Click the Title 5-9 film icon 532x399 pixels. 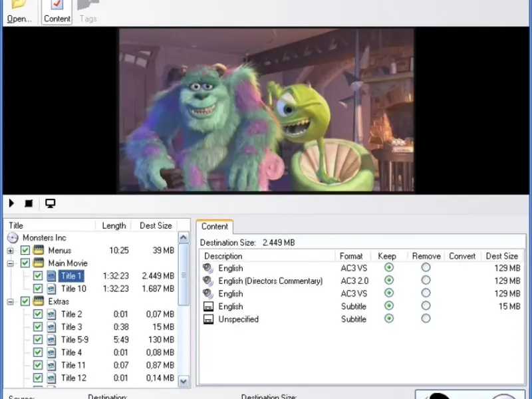pyautogui.click(x=51, y=339)
